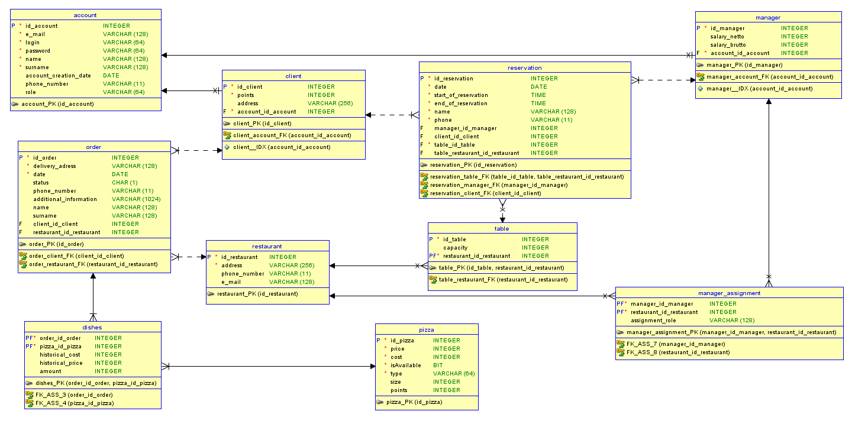Click the client__IDX diamond index icon

(227, 147)
